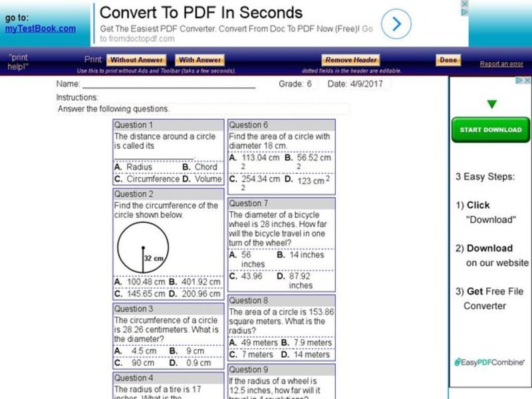Click the With Answer print button
This screenshot has width=532, height=399.
point(199,59)
